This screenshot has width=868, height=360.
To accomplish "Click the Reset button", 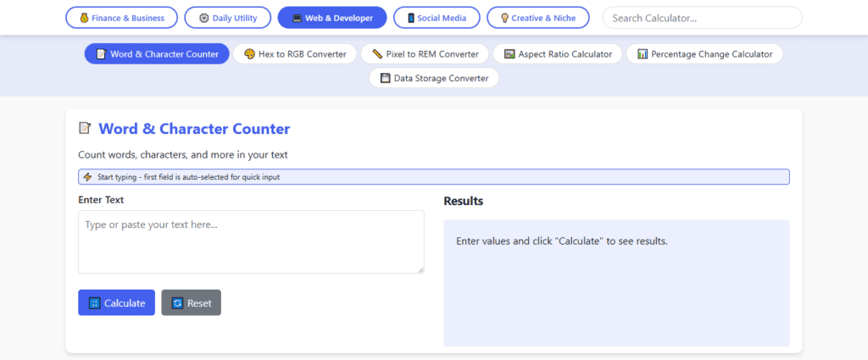I will (x=191, y=302).
